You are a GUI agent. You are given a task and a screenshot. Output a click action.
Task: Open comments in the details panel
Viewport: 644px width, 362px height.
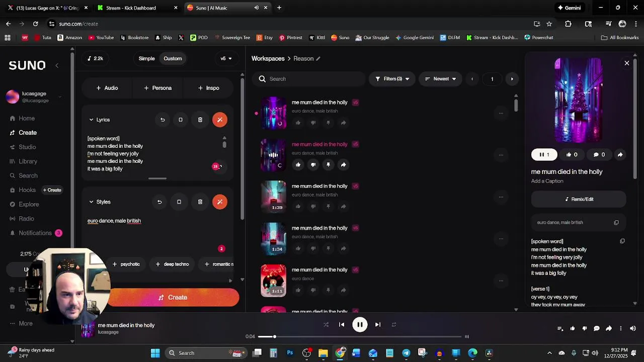pos(599,154)
